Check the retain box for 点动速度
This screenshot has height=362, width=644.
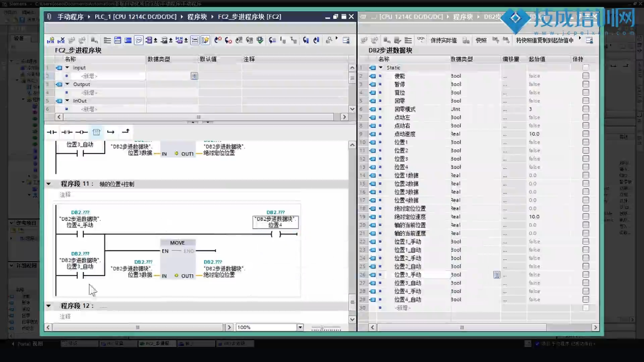point(586,134)
